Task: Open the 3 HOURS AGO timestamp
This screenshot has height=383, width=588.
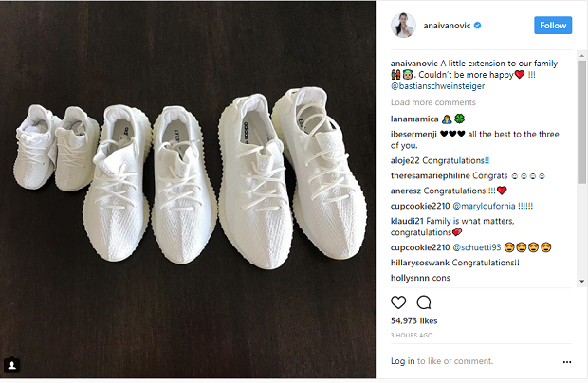Action: pos(412,336)
